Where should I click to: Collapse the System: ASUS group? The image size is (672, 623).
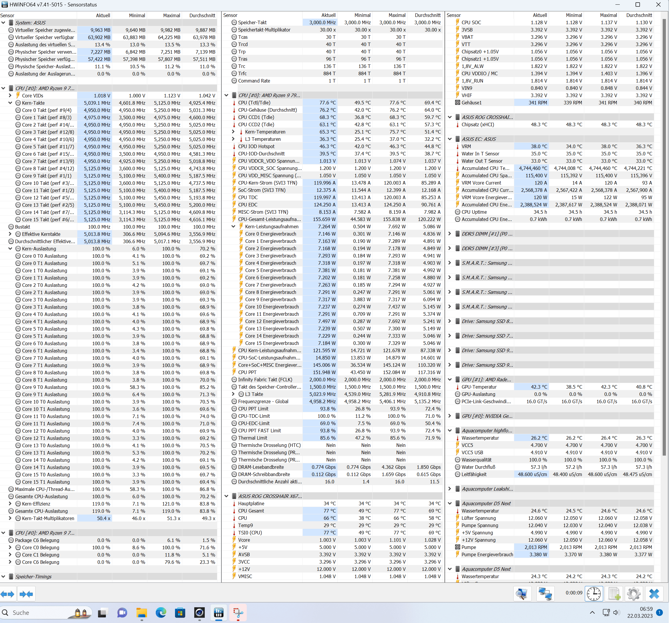[3, 22]
